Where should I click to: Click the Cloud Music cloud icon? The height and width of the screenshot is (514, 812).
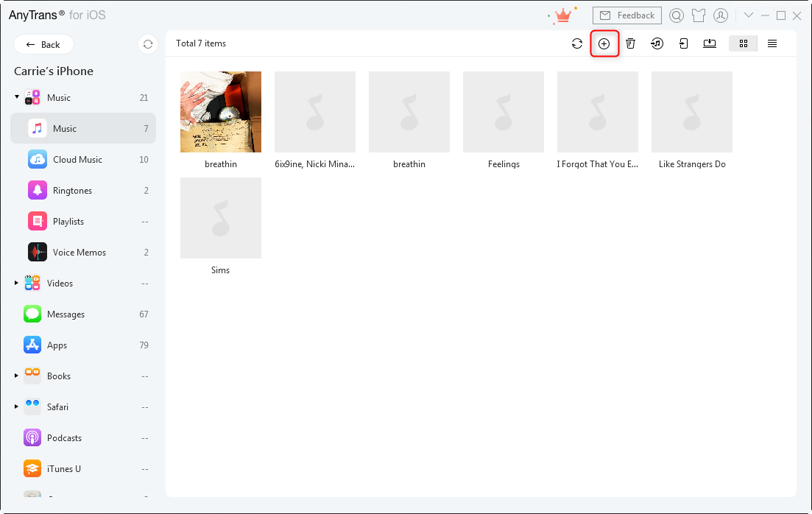[38, 160]
